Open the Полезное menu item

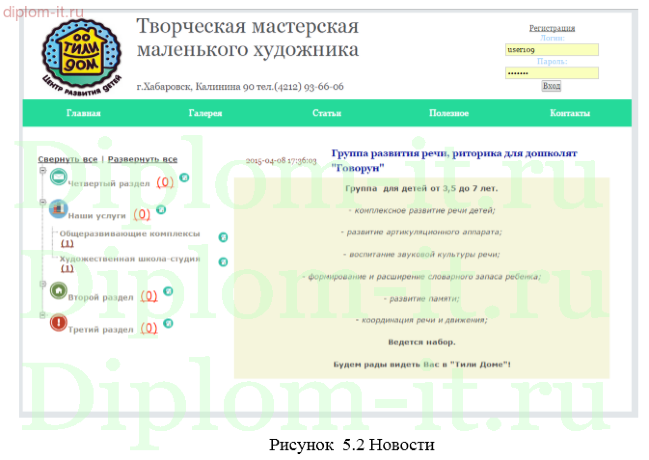(449, 113)
